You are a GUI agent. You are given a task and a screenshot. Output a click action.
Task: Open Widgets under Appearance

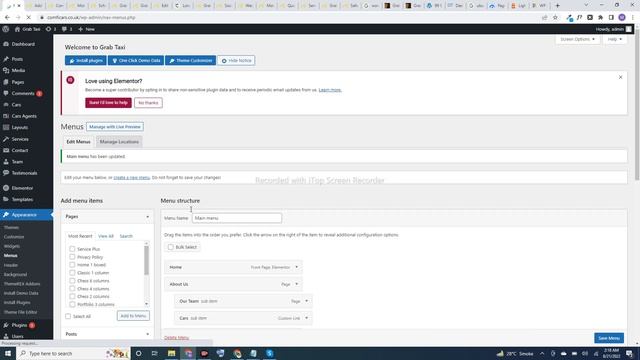pyautogui.click(x=12, y=246)
